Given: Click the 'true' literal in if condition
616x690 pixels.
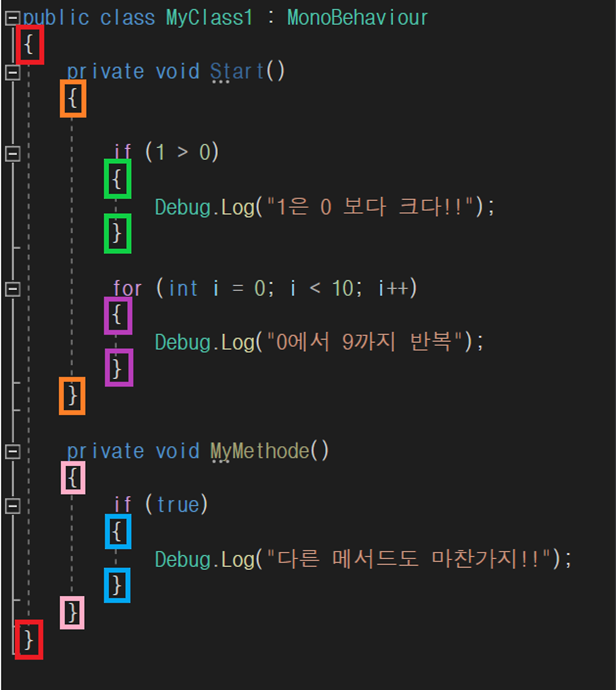Looking at the screenshot, I should click(x=178, y=505).
